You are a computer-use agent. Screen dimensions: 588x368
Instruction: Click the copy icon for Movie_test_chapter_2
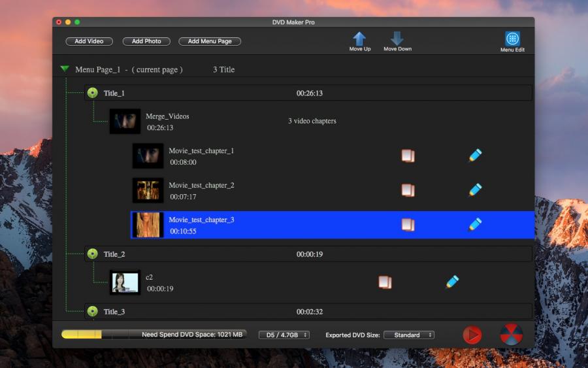coord(408,190)
